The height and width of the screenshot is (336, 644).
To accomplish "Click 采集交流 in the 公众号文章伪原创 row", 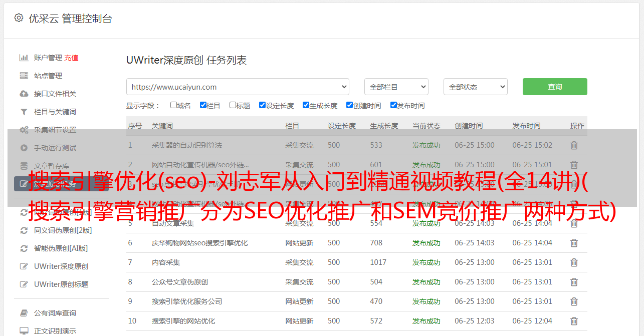I will point(299,282).
